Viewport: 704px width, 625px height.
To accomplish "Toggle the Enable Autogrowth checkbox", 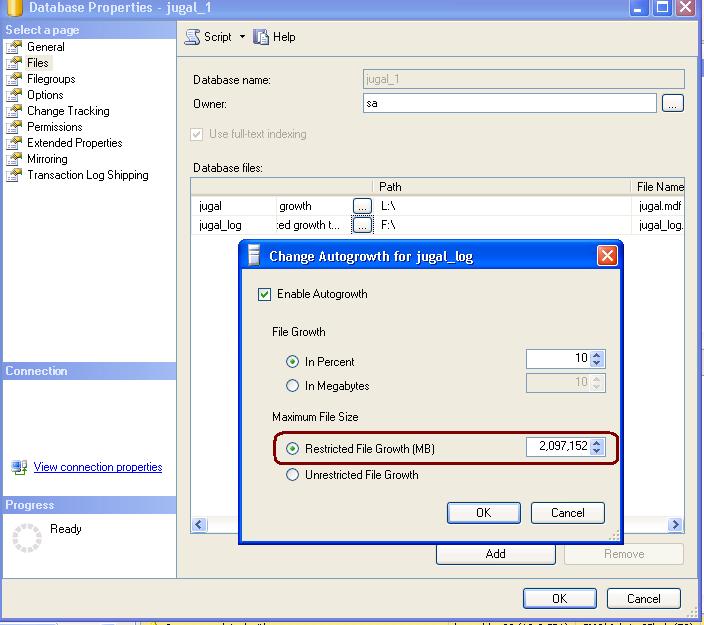I will click(x=265, y=294).
